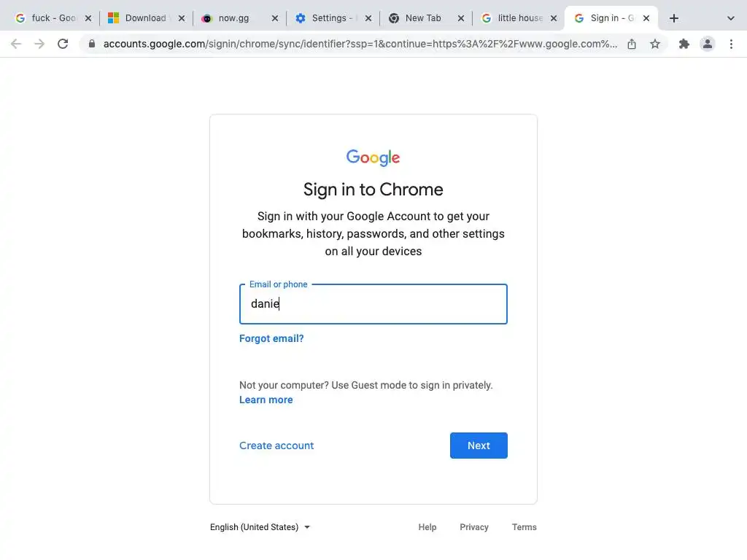Click the back navigation arrow

point(16,44)
